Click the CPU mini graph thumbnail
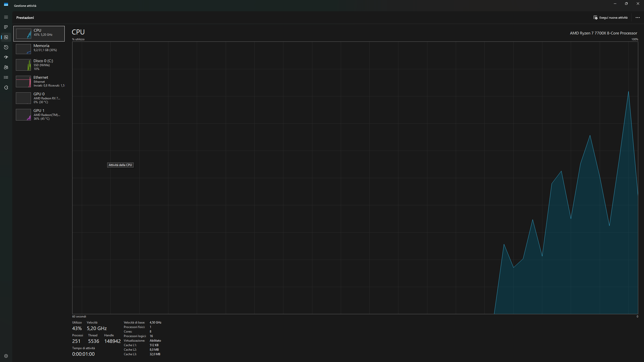Screen dimensions: 644x362 (23, 34)
